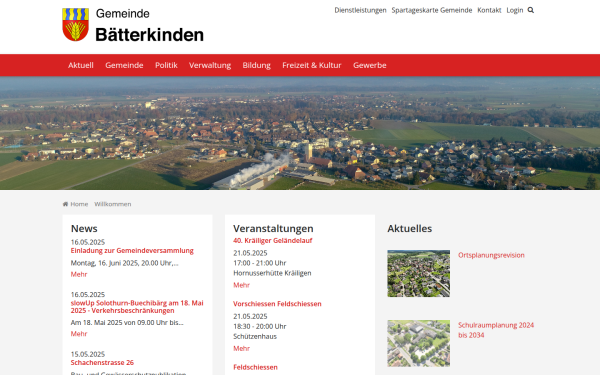Click the Login link
This screenshot has width=600, height=375.
(515, 10)
